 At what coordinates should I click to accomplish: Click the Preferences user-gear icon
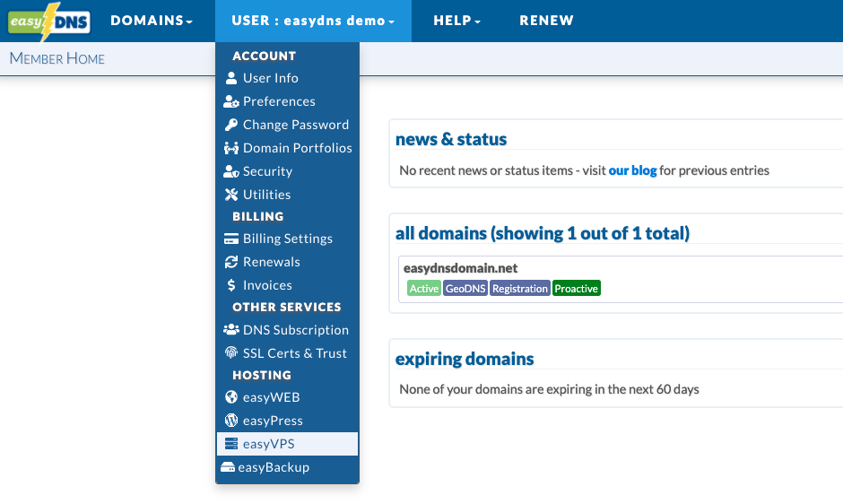click(231, 101)
